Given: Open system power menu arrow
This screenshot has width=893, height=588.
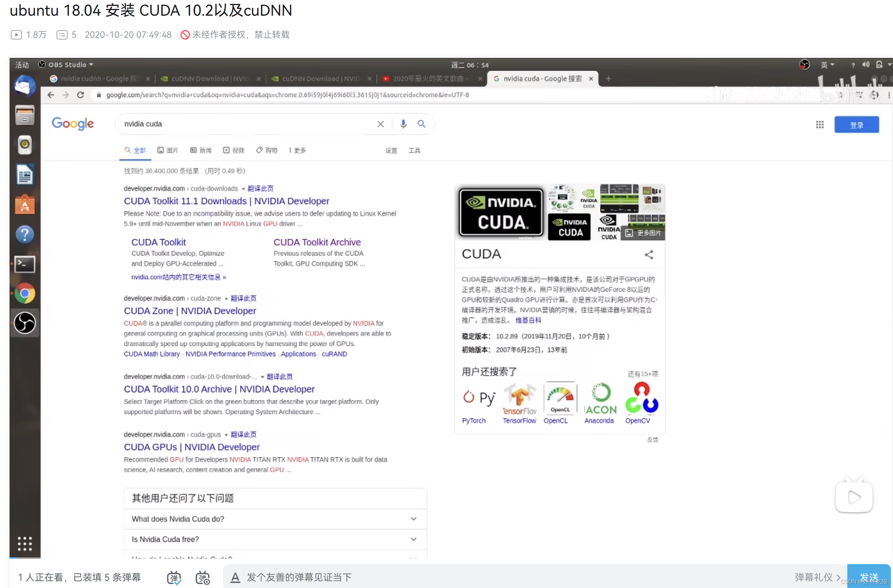Looking at the screenshot, I should (x=889, y=64).
